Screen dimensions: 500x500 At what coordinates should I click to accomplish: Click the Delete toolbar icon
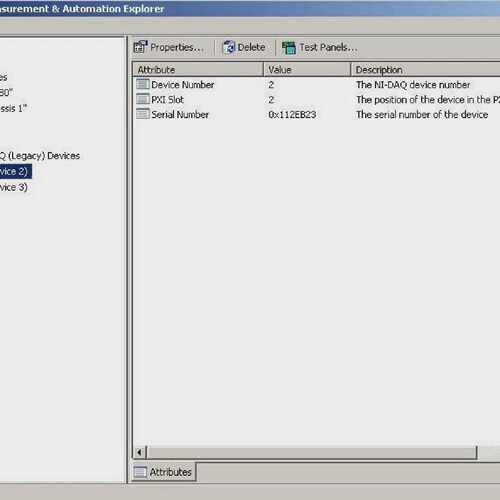click(229, 47)
